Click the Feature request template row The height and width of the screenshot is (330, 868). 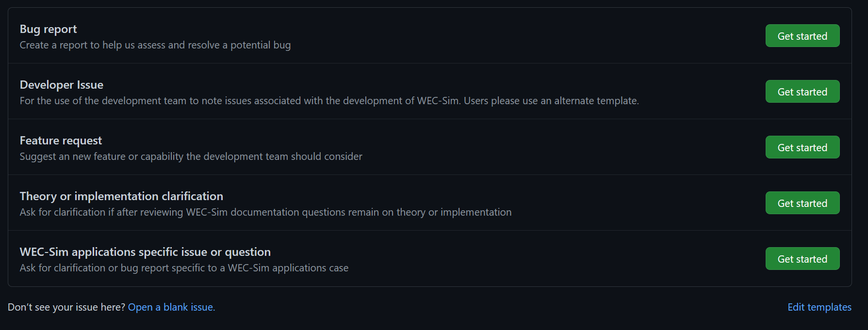click(x=388, y=147)
